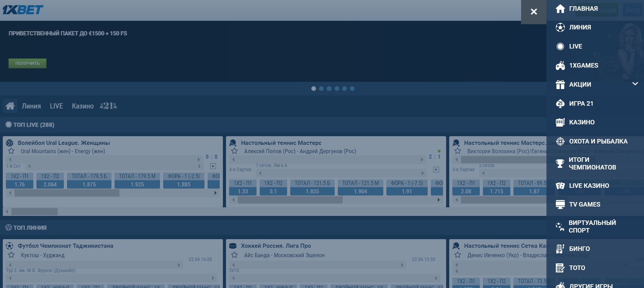Bet 1X2 - П2 odds 2.064
Viewport: 644px width, 288px height.
[50, 181]
